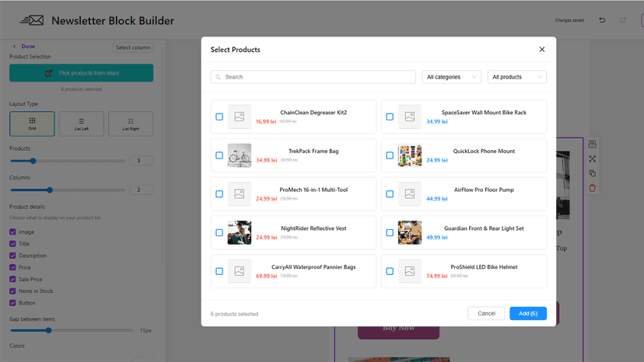The width and height of the screenshot is (644, 362).
Task: Toggle the Image detail checkbox
Action: (x=12, y=232)
